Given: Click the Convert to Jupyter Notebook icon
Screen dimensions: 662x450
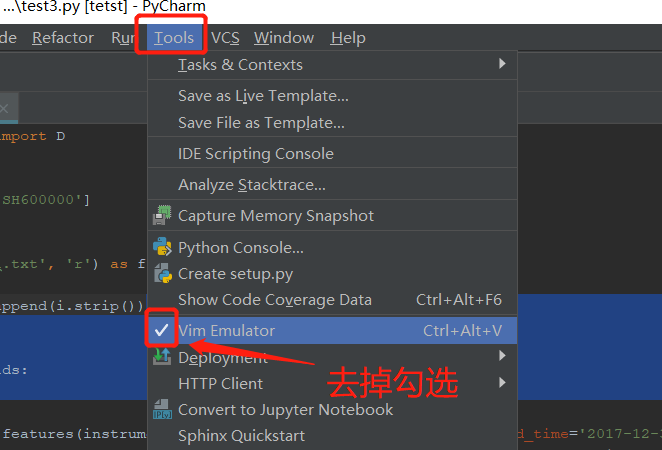Looking at the screenshot, I should [x=162, y=409].
